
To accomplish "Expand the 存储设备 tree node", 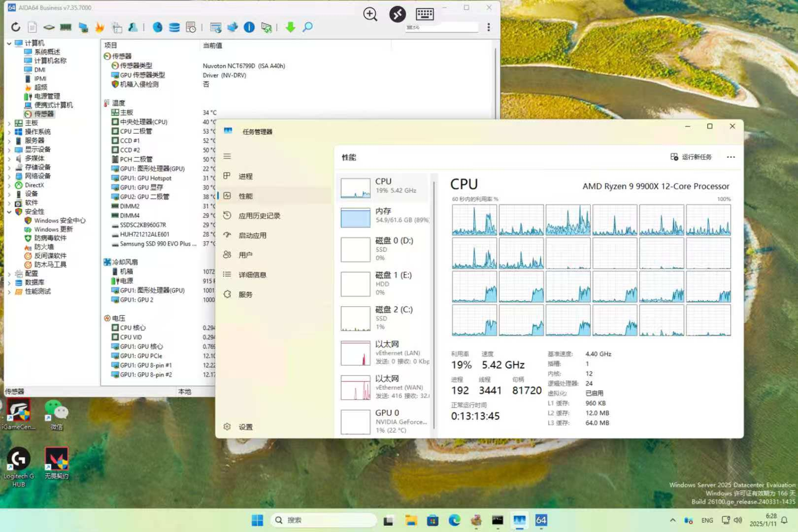I will pyautogui.click(x=9, y=168).
